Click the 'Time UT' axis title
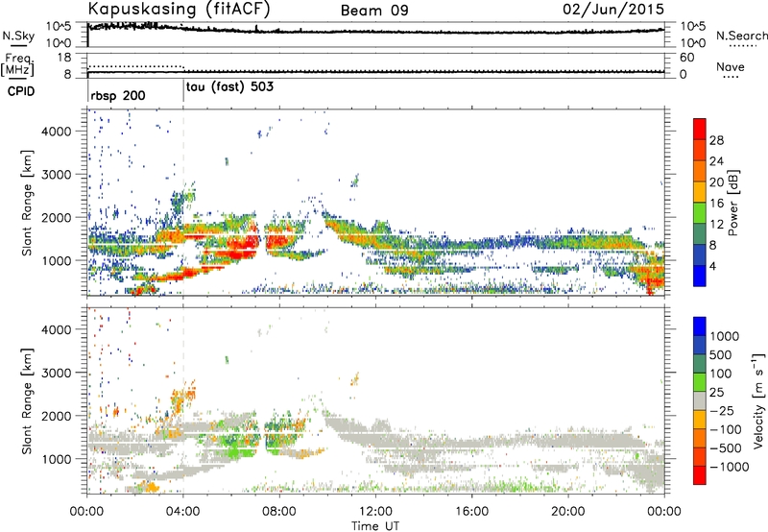The image size is (768, 532). point(375,526)
